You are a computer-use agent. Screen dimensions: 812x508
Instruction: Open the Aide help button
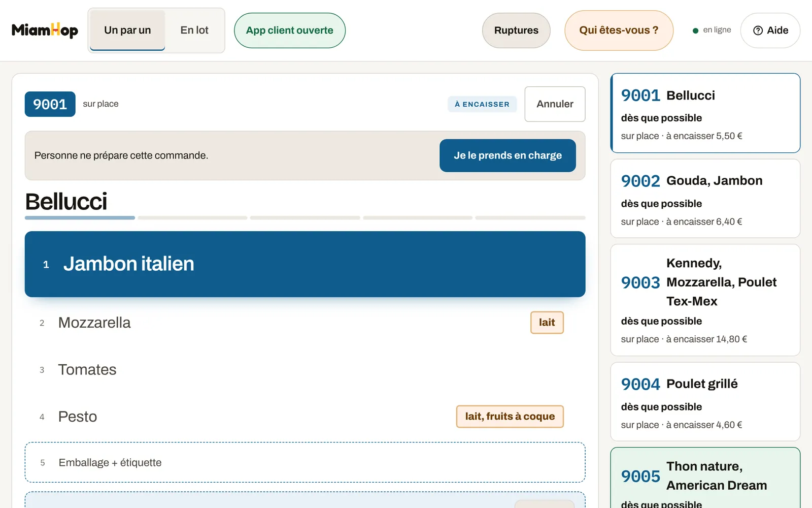click(770, 30)
